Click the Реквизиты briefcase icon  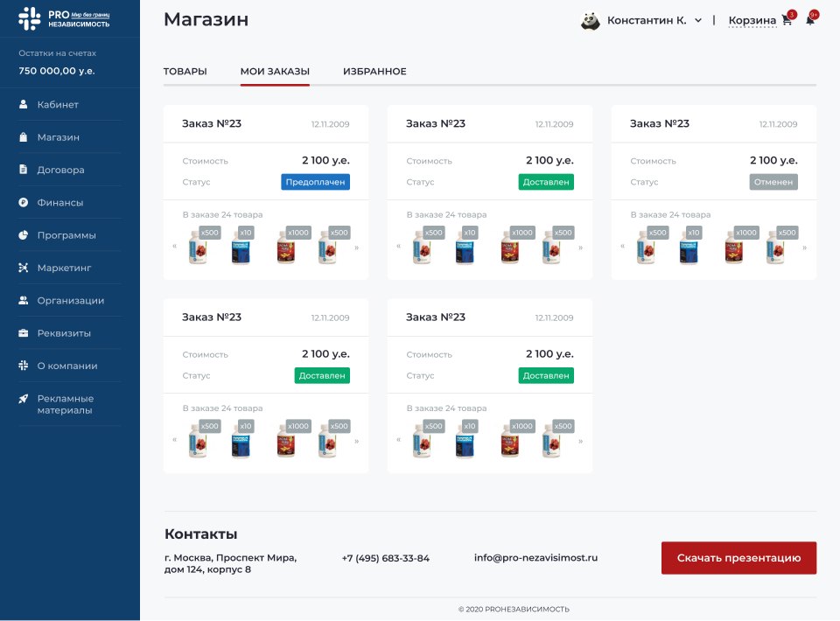[24, 333]
